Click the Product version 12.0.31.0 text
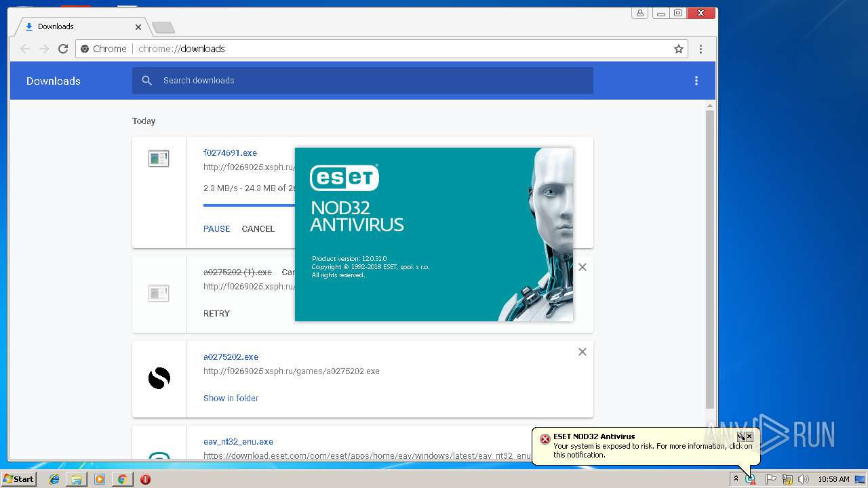This screenshot has width=868, height=488. [349, 259]
